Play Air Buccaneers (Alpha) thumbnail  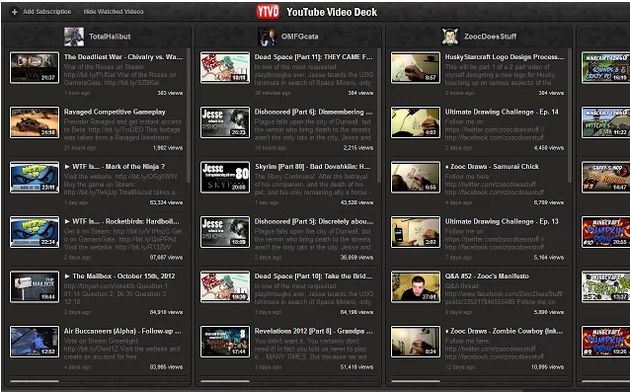35,342
